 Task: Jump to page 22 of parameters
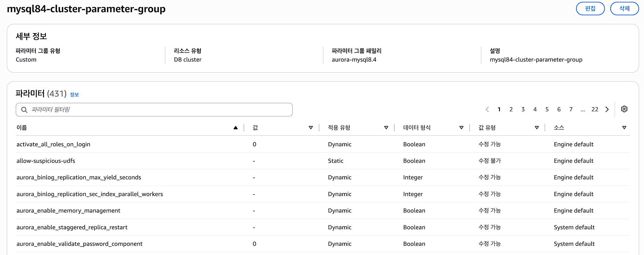click(595, 109)
